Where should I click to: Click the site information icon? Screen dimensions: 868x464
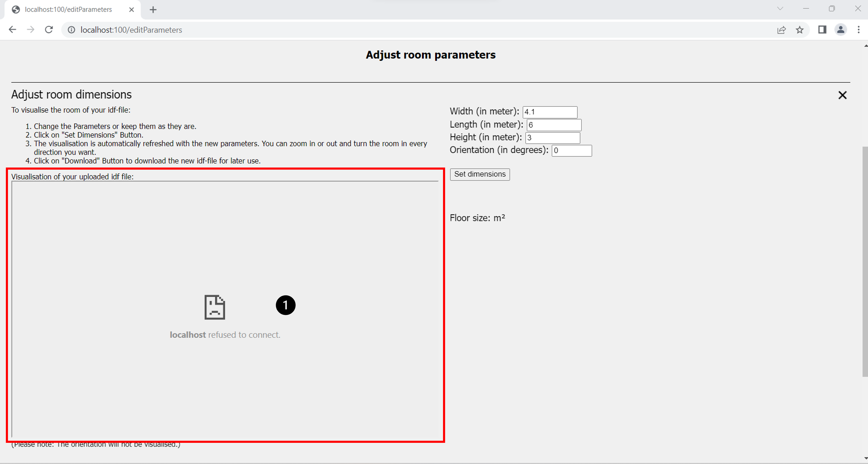pos(71,30)
